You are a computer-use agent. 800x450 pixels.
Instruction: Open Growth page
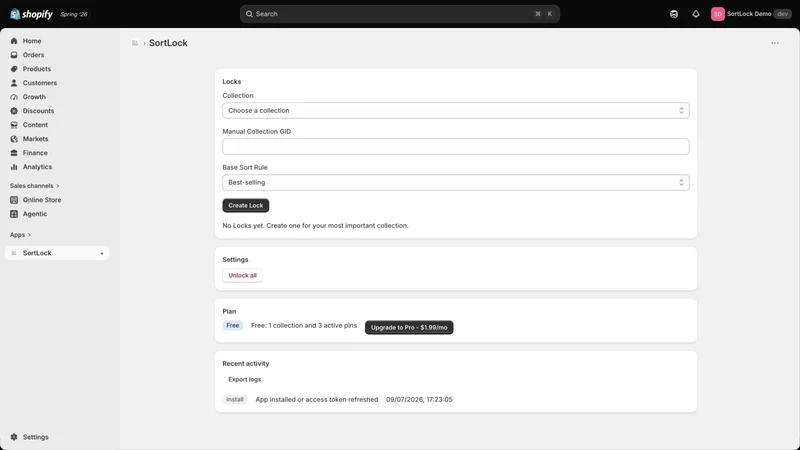click(34, 97)
